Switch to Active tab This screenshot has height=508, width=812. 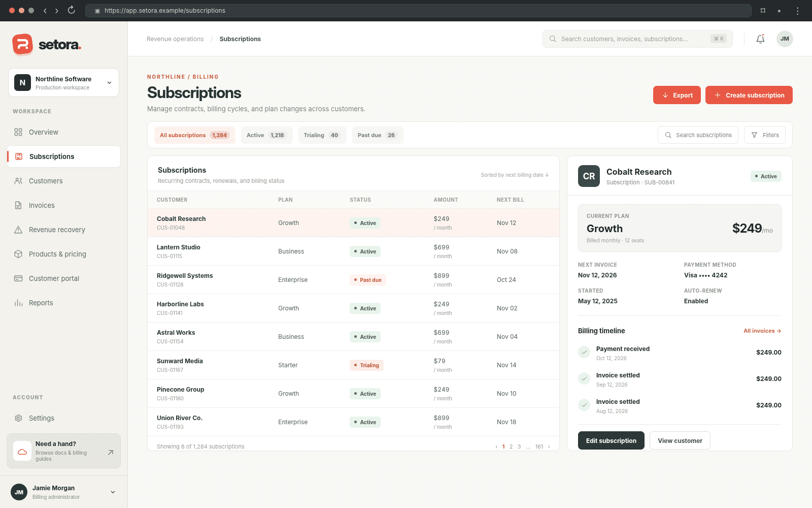267,135
